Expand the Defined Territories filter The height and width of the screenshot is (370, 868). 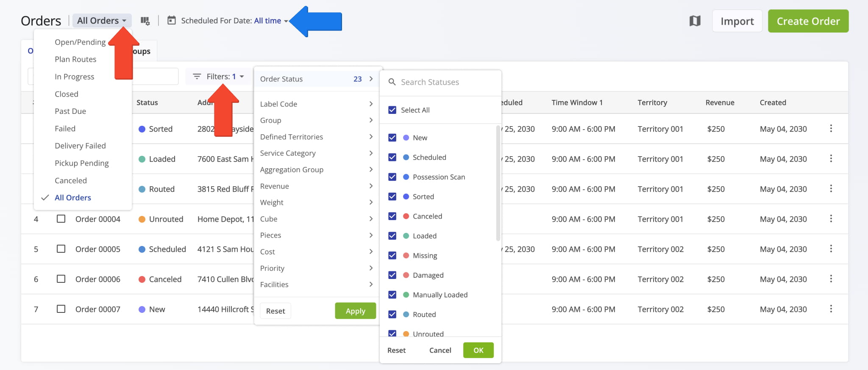(x=316, y=137)
